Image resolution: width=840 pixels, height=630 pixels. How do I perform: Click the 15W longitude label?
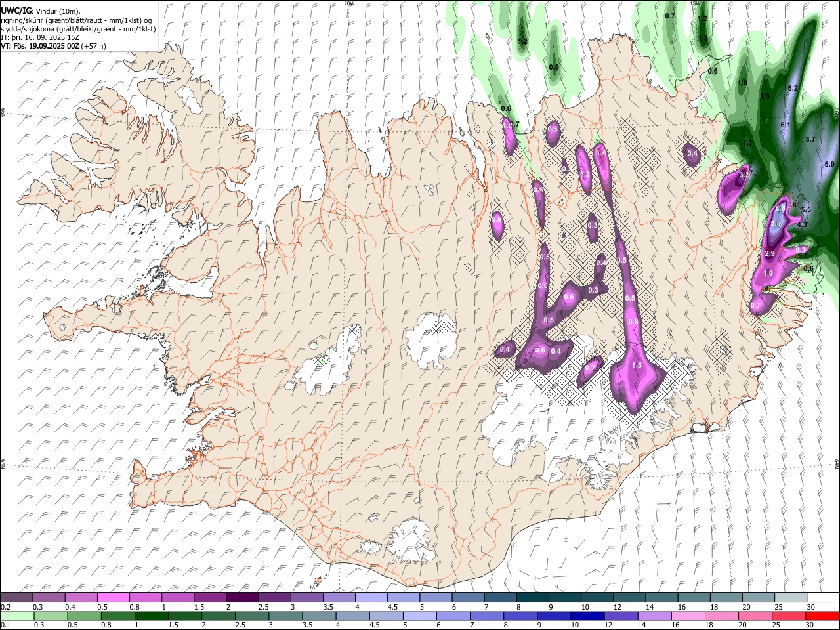[695, 3]
